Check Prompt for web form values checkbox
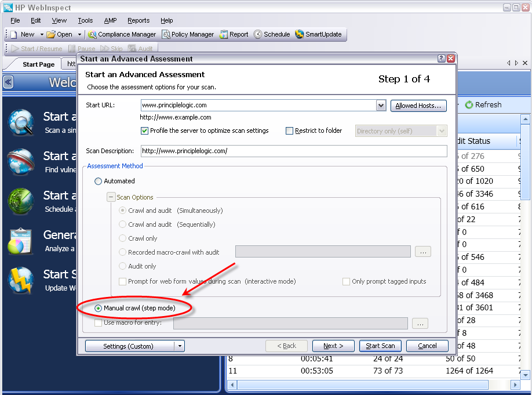The image size is (532, 395). pos(122,281)
